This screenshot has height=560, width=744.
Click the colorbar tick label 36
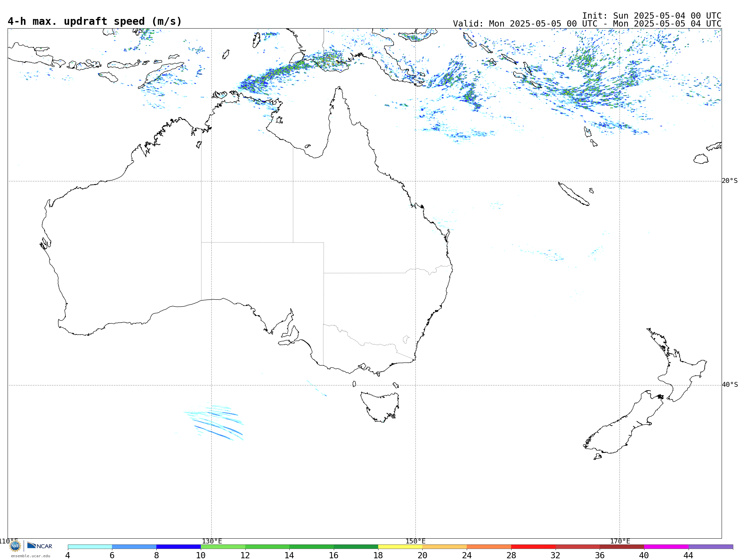click(600, 555)
